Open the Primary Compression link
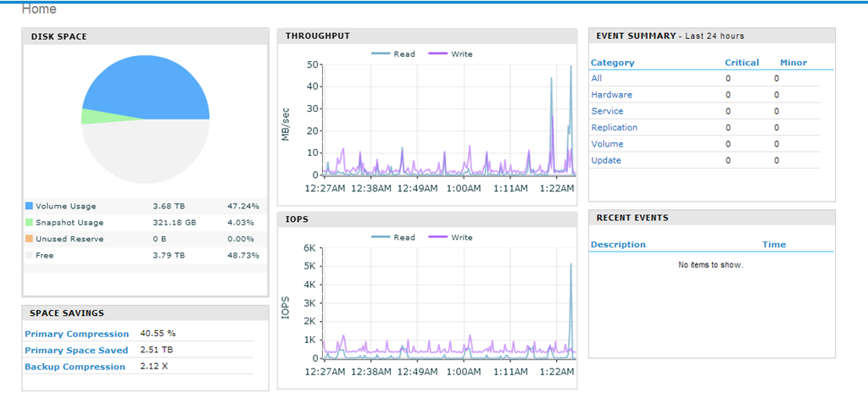This screenshot has height=404, width=868. (77, 334)
